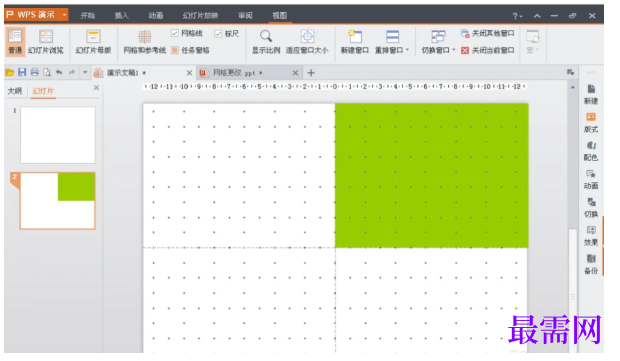Add a new document tab with plus
The height and width of the screenshot is (361, 620).
tap(311, 73)
